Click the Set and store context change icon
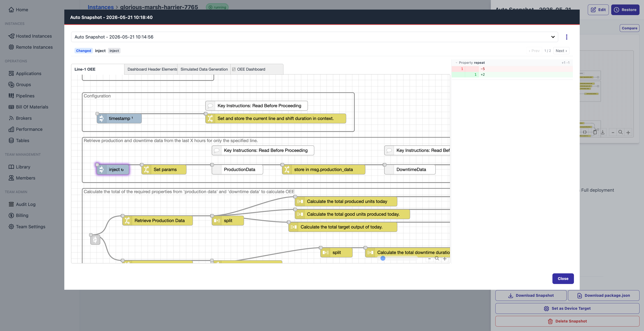 click(210, 118)
